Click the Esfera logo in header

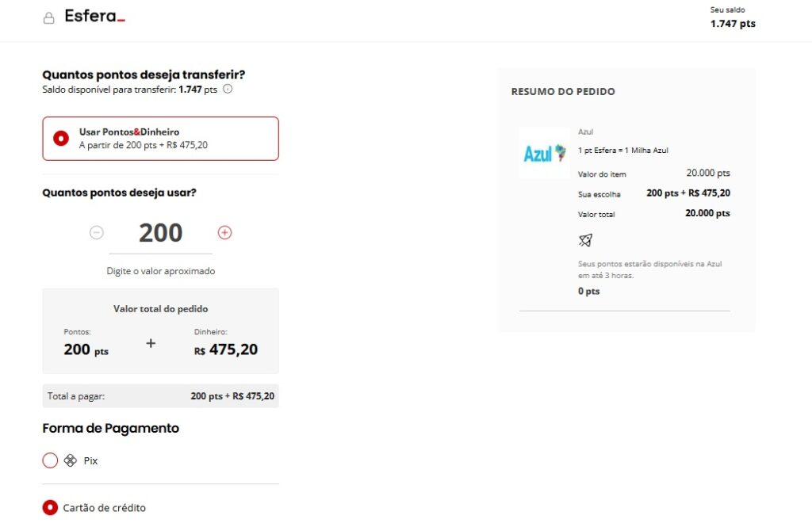(x=94, y=17)
